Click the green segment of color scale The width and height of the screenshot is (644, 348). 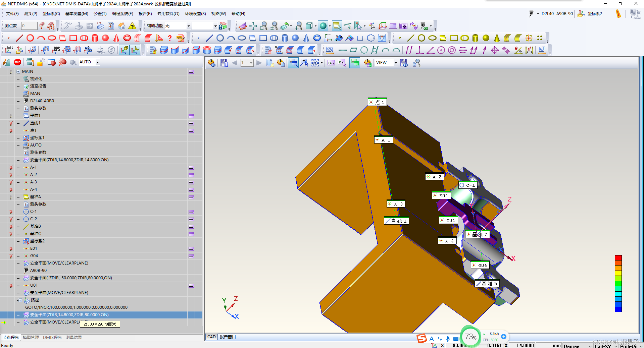618,284
